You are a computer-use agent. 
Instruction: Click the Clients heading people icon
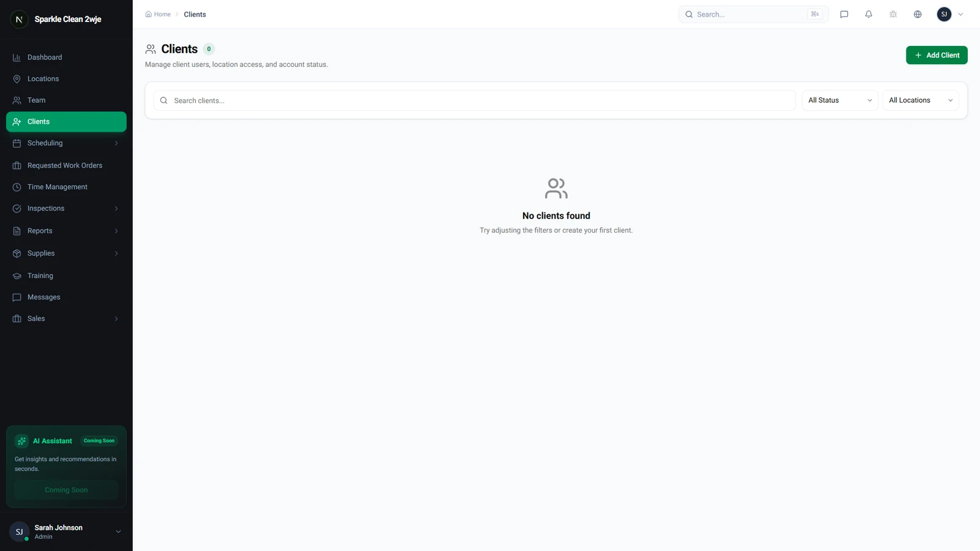[x=151, y=49]
